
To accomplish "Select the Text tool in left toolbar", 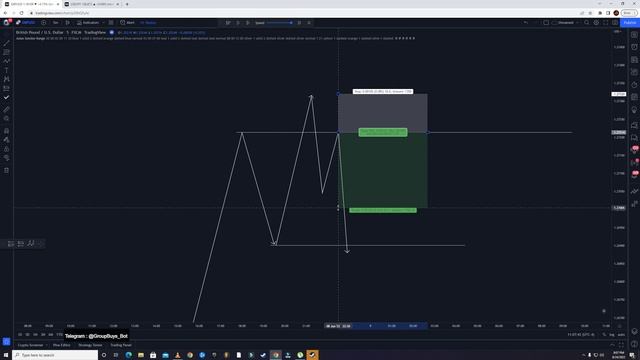I will click(7, 70).
